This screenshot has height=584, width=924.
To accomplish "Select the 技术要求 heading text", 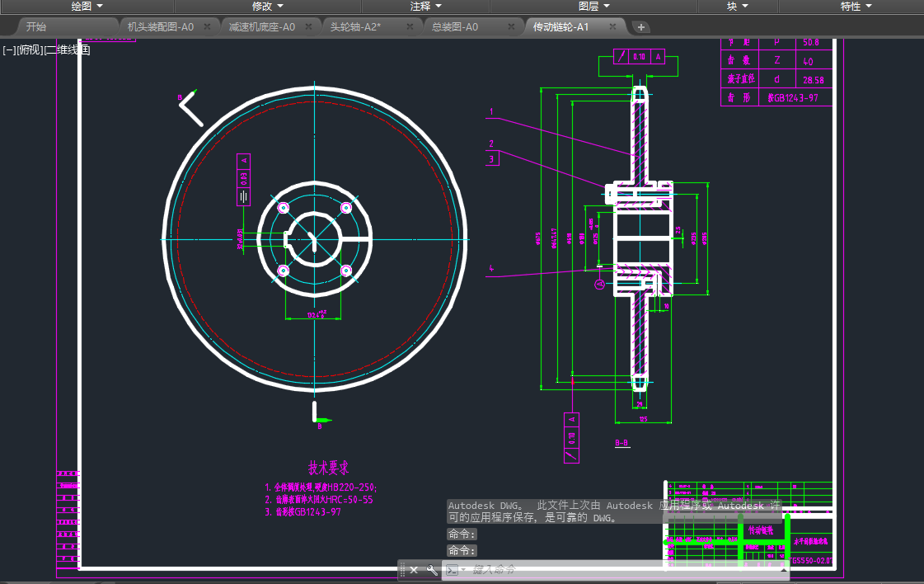I will (328, 469).
